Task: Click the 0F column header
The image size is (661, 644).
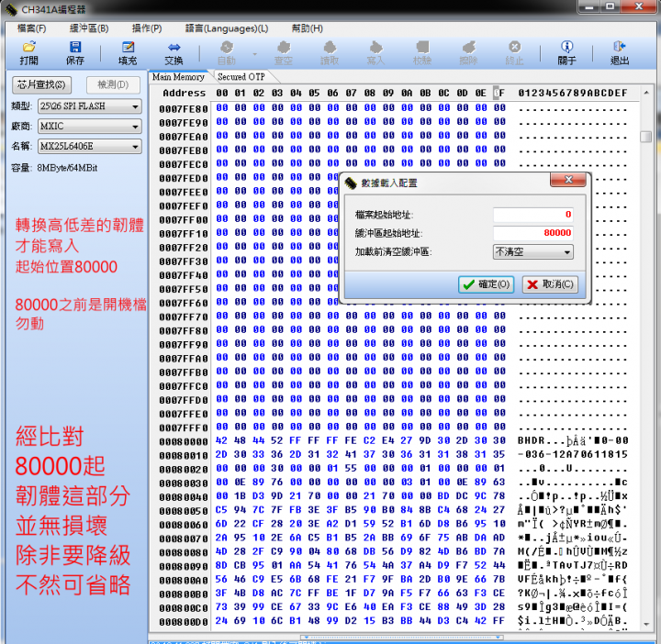Action: point(499,93)
